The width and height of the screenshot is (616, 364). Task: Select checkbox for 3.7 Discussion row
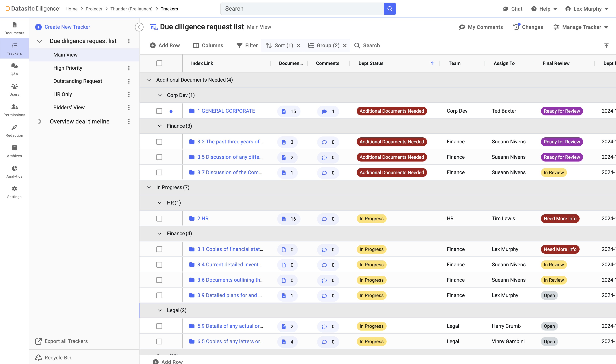click(x=159, y=172)
